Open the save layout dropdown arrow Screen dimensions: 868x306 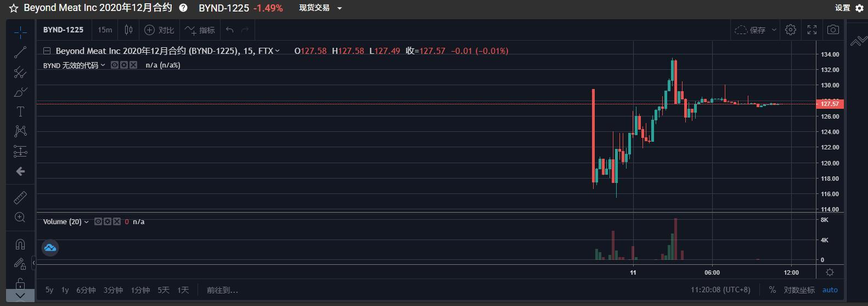coord(774,30)
